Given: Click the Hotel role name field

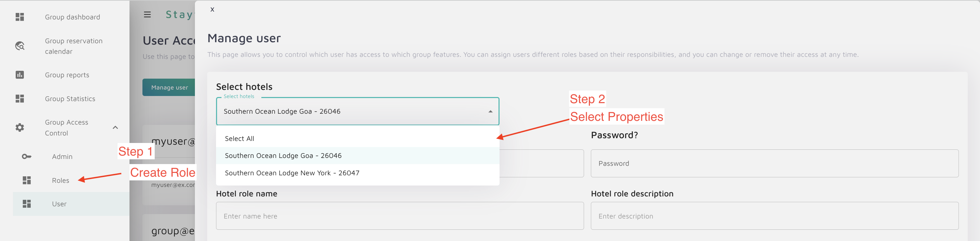Looking at the screenshot, I should click(399, 216).
